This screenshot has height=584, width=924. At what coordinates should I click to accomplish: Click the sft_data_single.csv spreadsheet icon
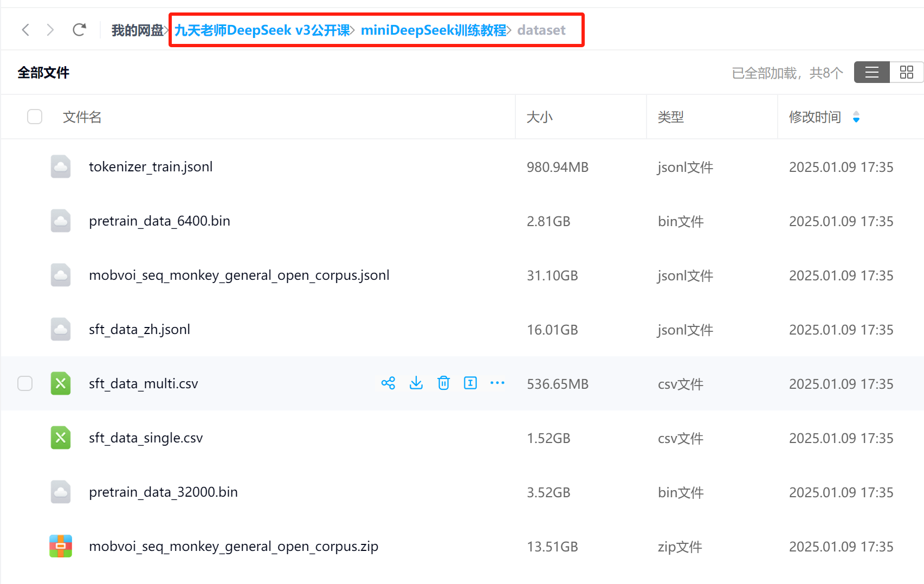click(x=61, y=438)
